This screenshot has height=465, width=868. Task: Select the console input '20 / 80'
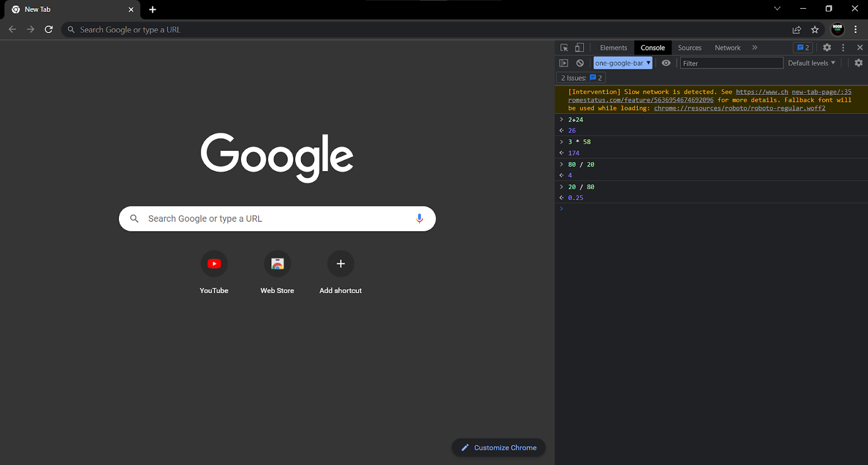pos(581,187)
